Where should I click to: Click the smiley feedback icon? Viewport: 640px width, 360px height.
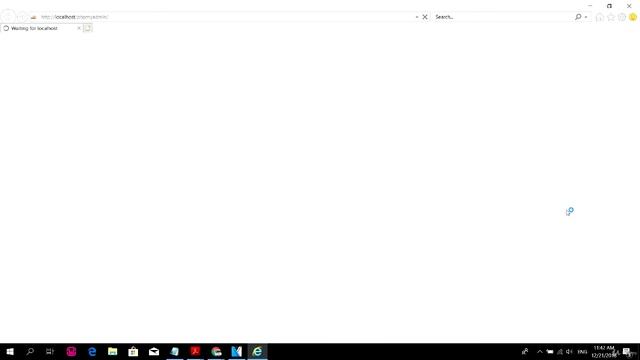pyautogui.click(x=633, y=17)
